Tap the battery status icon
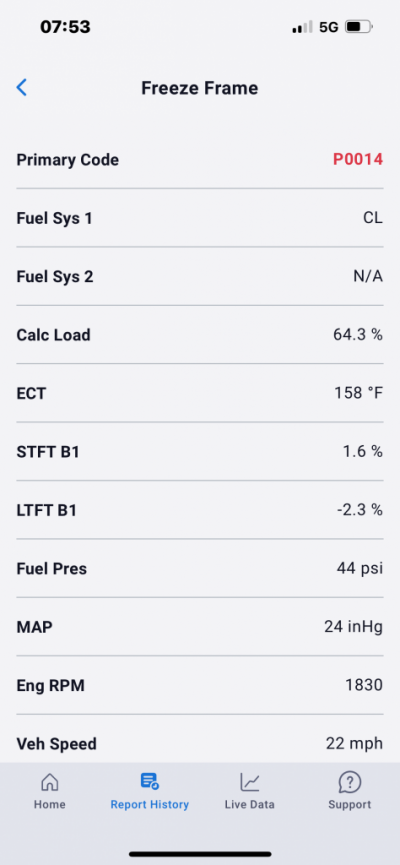The image size is (400, 865). click(x=359, y=26)
